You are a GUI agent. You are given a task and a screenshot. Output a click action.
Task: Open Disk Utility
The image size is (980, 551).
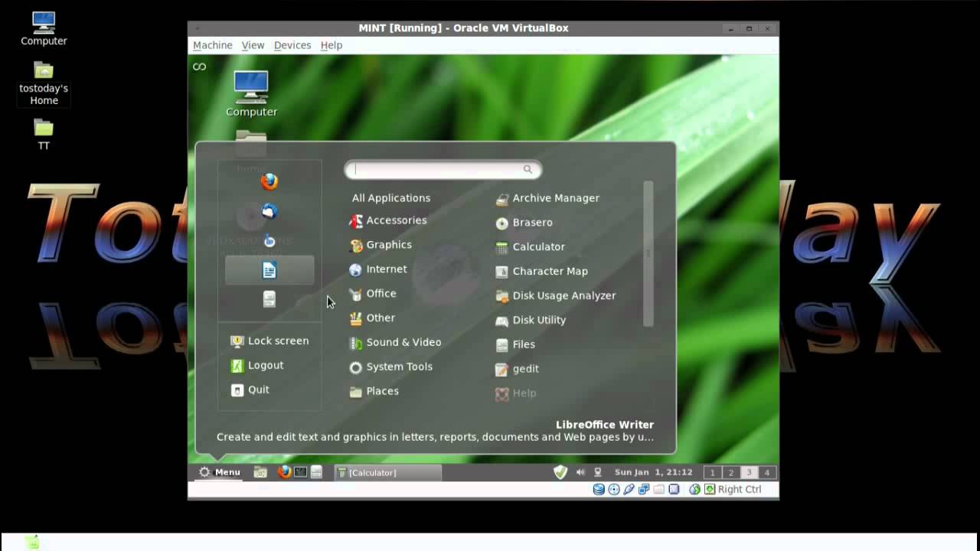531,321
